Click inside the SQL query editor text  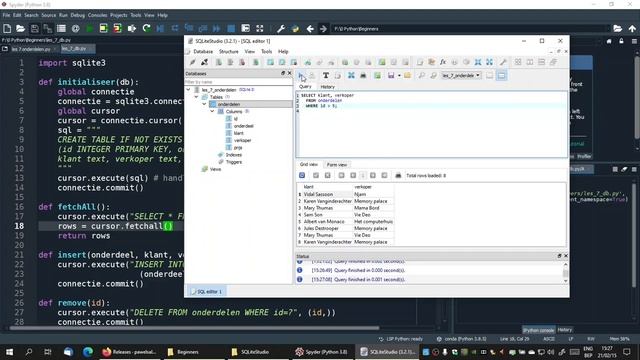click(431, 124)
